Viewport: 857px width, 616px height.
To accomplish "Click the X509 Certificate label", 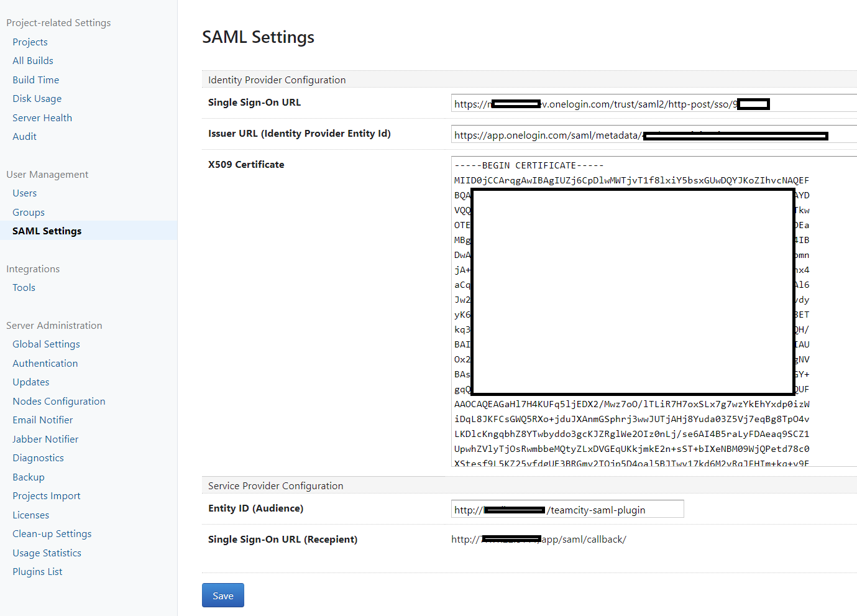I will (x=246, y=165).
